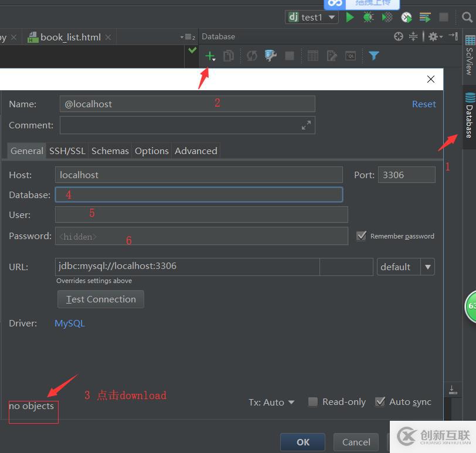Click the disconnect stop square icon
This screenshot has width=476, height=453.
(290, 56)
